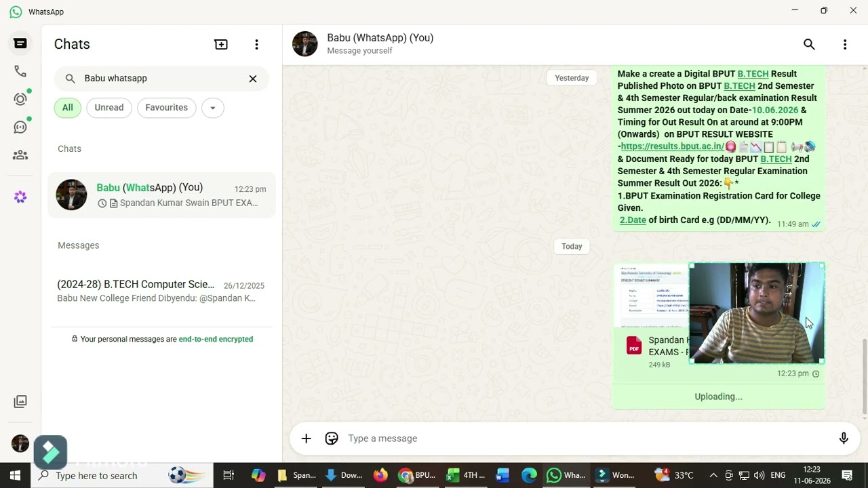
Task: Open Copilot from the taskbar
Action: click(258, 476)
